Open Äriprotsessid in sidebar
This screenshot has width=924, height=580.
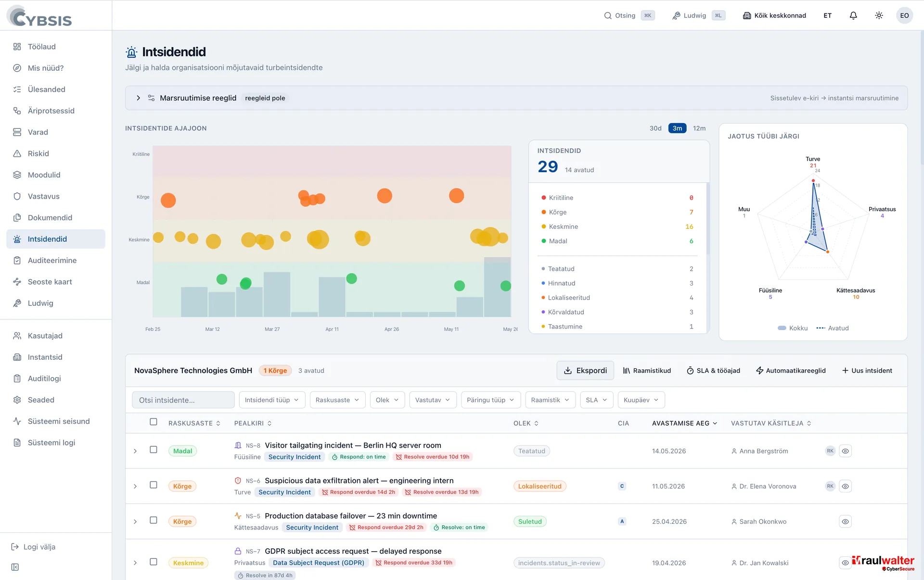tap(56, 111)
